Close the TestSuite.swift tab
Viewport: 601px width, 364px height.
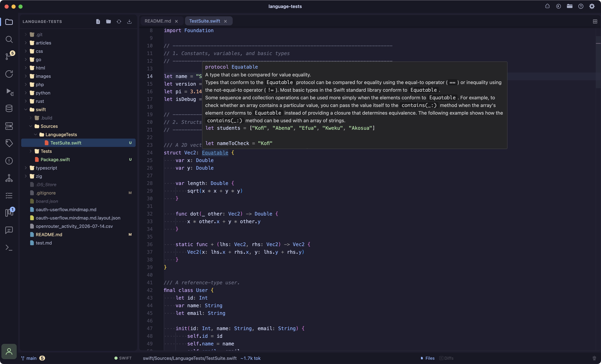click(225, 21)
